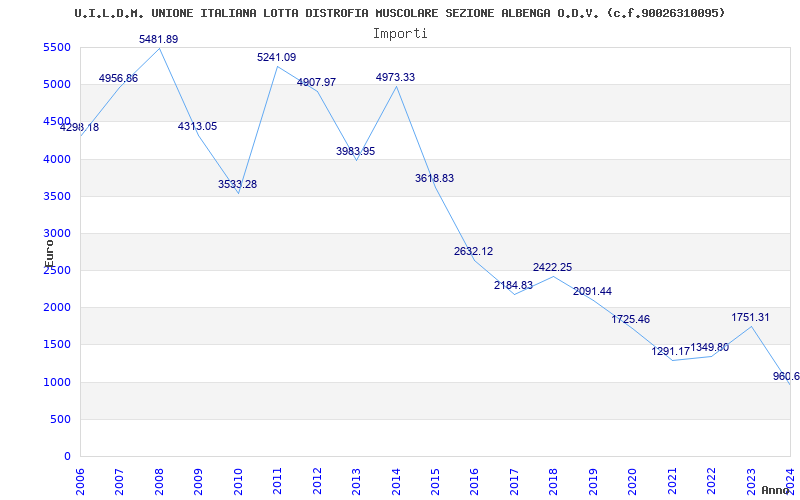The image size is (800, 500).
Task: Click the y-axis value 3000
Action: [57, 234]
